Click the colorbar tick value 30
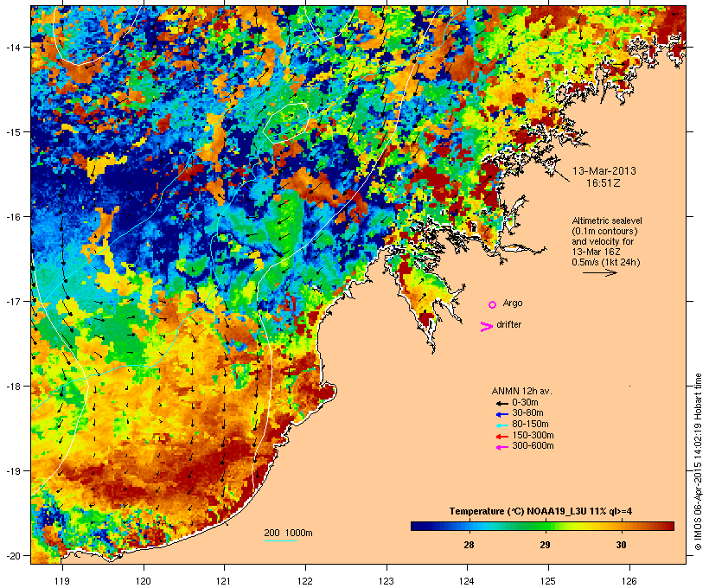This screenshot has height=588, width=709. (x=622, y=545)
